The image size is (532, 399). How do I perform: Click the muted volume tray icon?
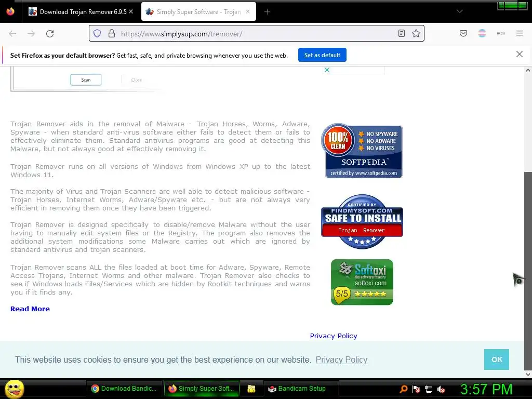[441, 389]
